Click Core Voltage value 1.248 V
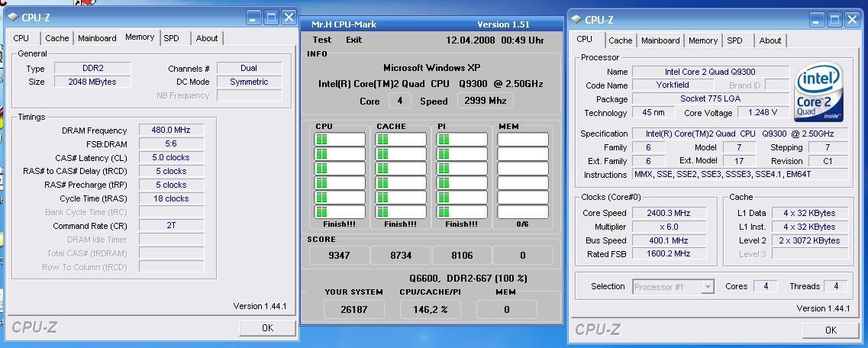 [763, 112]
